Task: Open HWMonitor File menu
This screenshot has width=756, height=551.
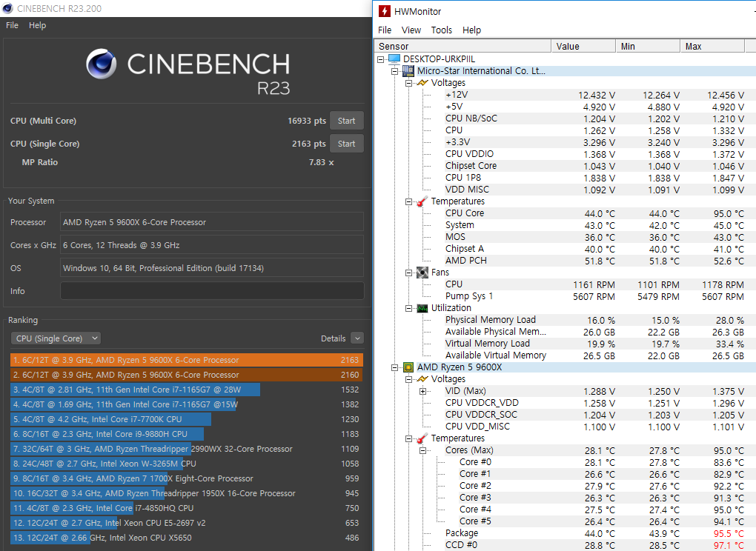Action: [x=385, y=30]
